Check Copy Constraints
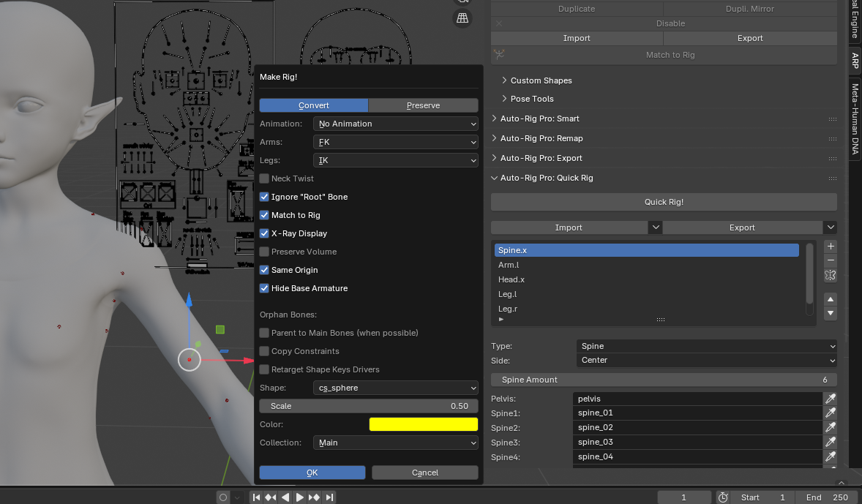This screenshot has width=862, height=504. [264, 351]
